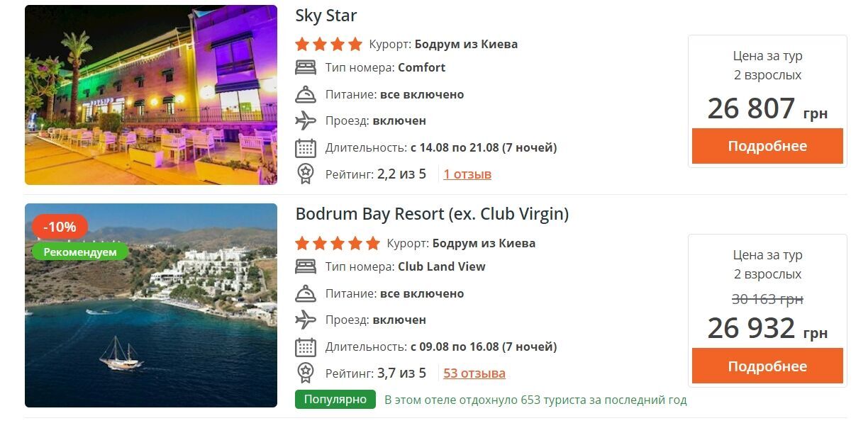
Task: Click the meal cloche icon for Sky Star
Action: [306, 94]
